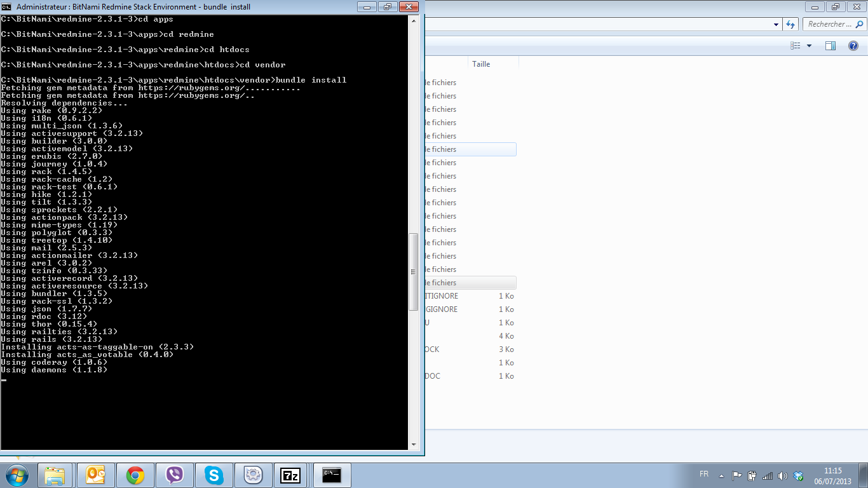Open Windows Explorer from the taskbar

coord(55,475)
